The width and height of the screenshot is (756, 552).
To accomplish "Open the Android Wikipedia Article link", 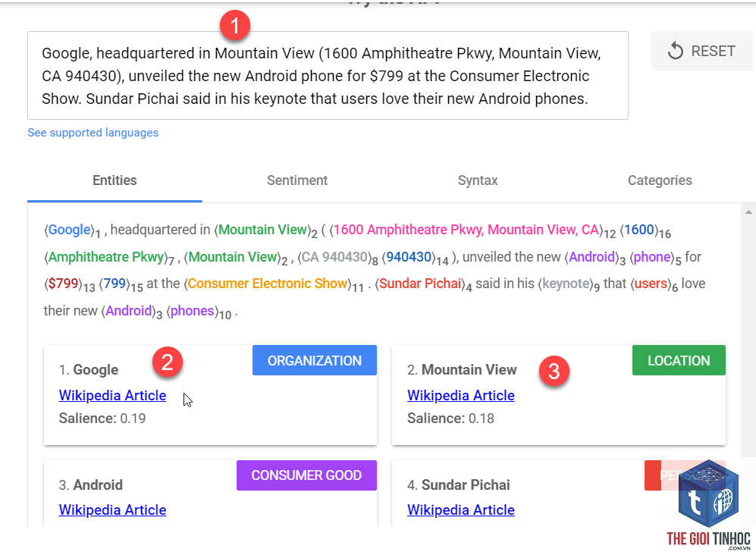I will pos(112,510).
